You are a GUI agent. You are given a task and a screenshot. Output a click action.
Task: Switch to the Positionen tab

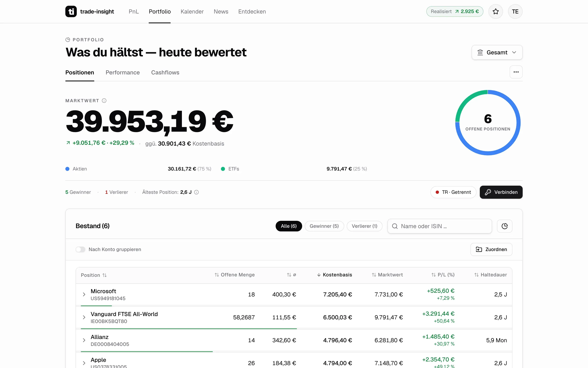80,73
